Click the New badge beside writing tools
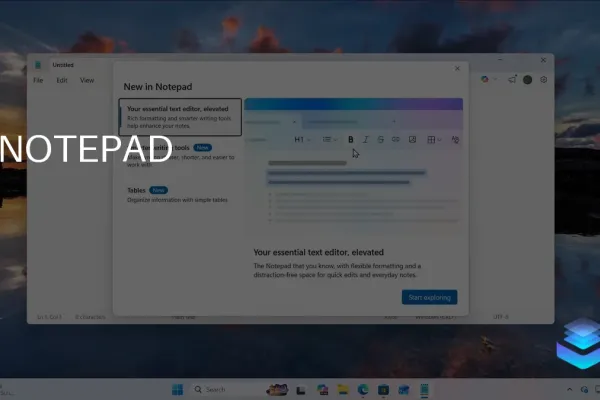 tap(202, 147)
